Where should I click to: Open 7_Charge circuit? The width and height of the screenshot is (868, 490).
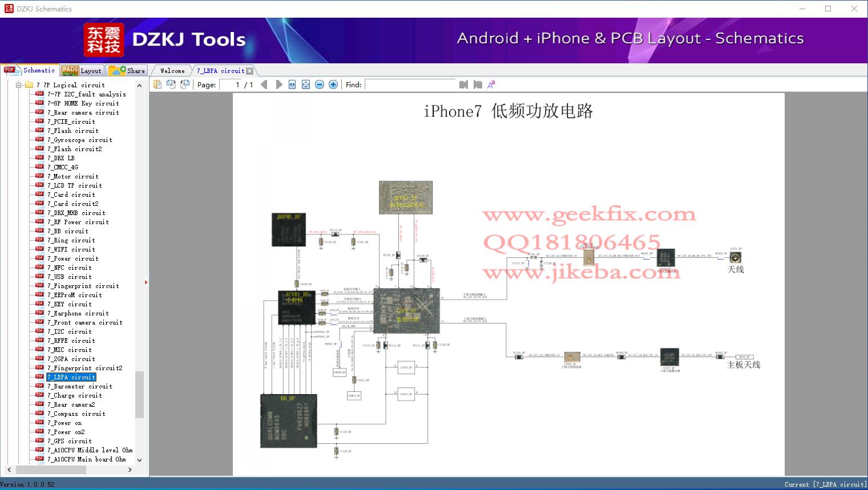pos(75,395)
